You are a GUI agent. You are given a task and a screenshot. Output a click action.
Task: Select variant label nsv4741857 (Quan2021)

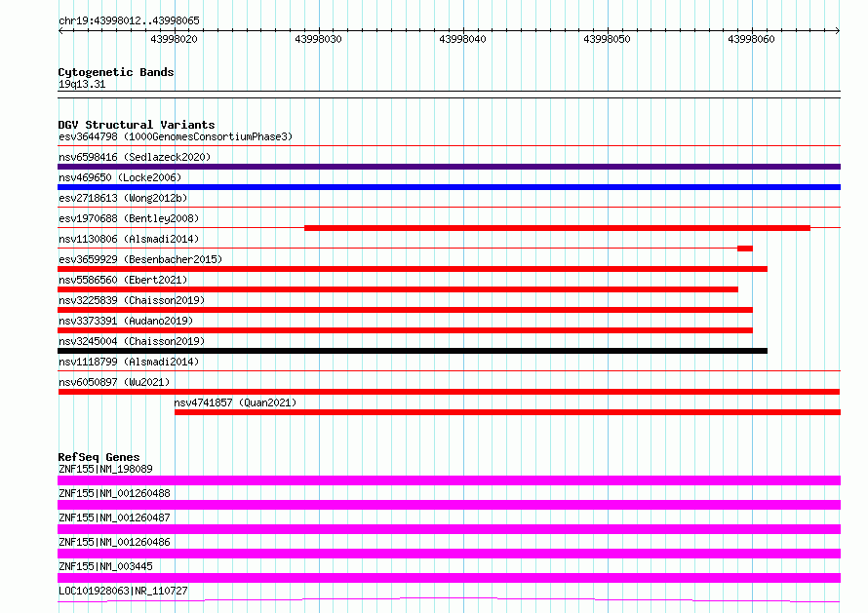[x=235, y=402]
